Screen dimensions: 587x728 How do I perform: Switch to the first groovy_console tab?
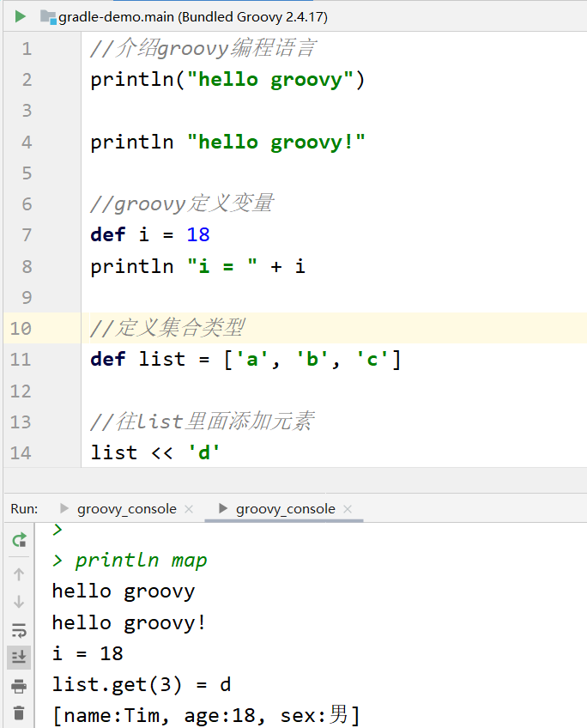(x=126, y=509)
